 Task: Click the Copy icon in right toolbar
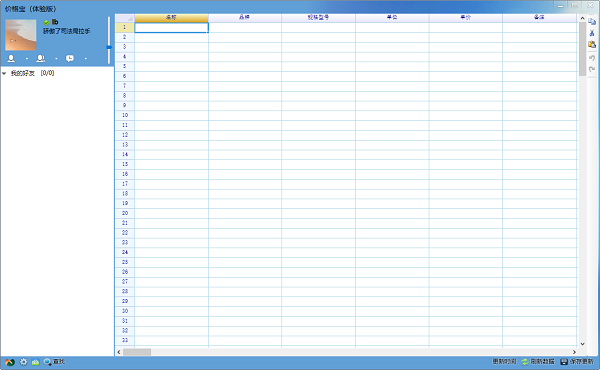tap(592, 22)
